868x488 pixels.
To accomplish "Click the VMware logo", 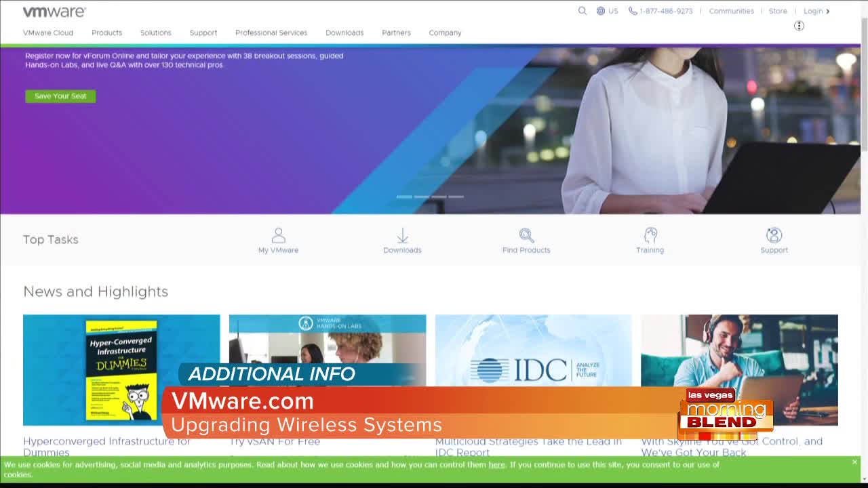I will click(54, 12).
